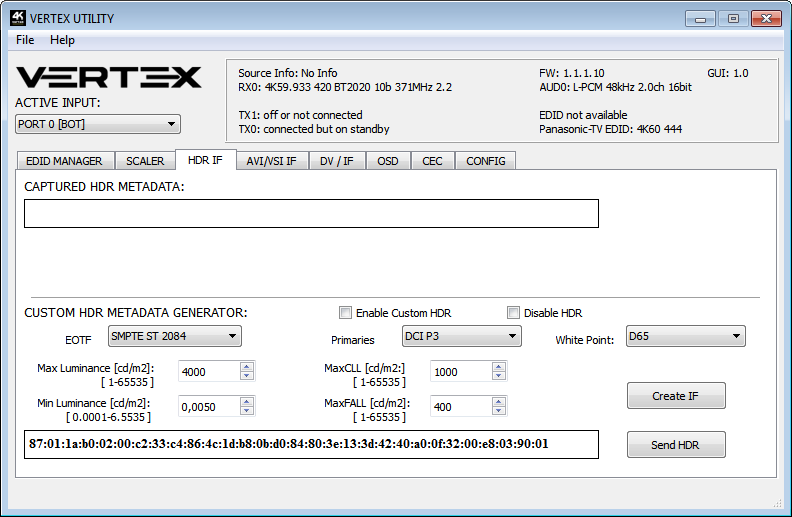
Task: Tick the Disable HDR checkbox
Action: [513, 313]
